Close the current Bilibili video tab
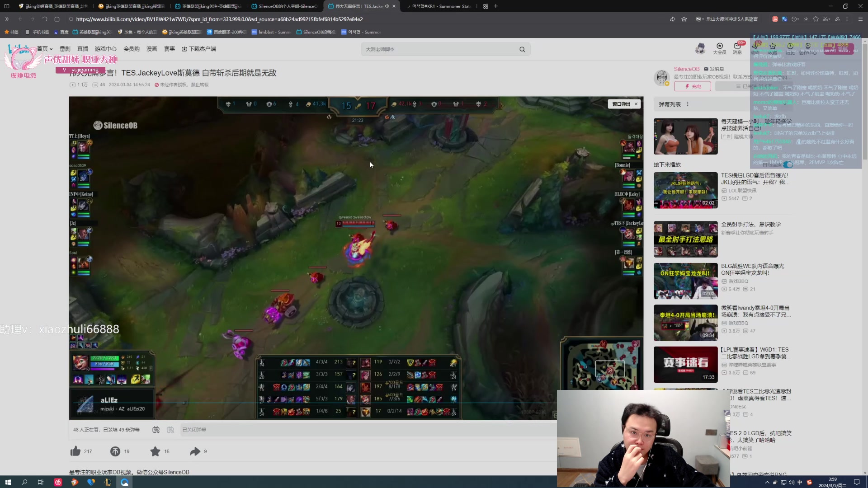 tap(394, 6)
